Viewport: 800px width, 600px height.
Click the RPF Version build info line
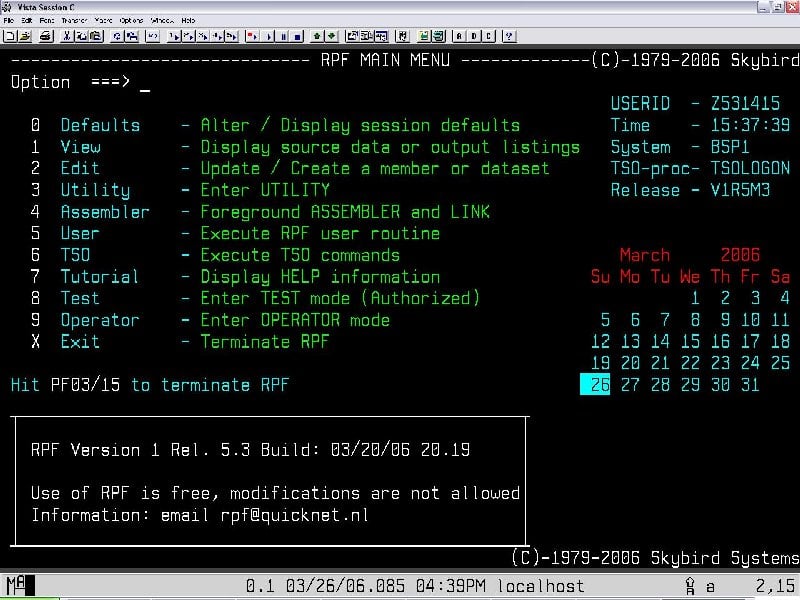pos(250,449)
